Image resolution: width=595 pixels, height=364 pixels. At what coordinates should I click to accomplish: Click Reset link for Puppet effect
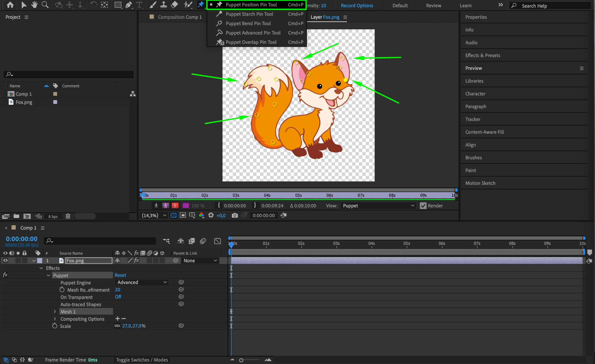[x=120, y=275]
